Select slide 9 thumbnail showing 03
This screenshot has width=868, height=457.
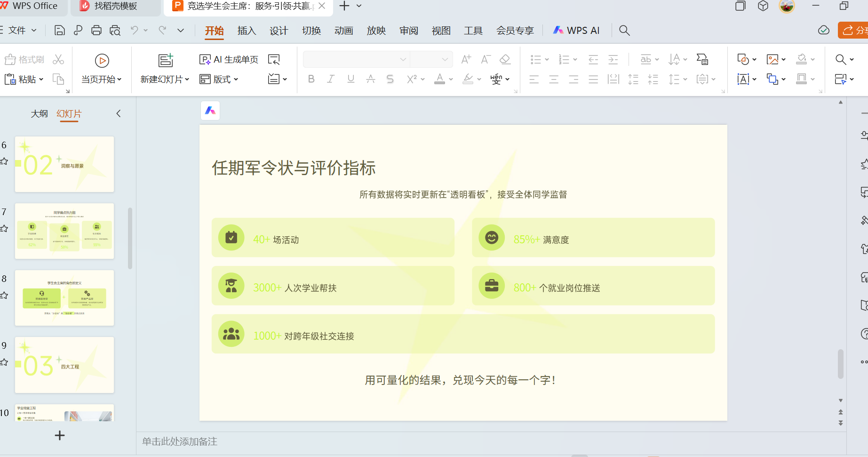tap(64, 365)
